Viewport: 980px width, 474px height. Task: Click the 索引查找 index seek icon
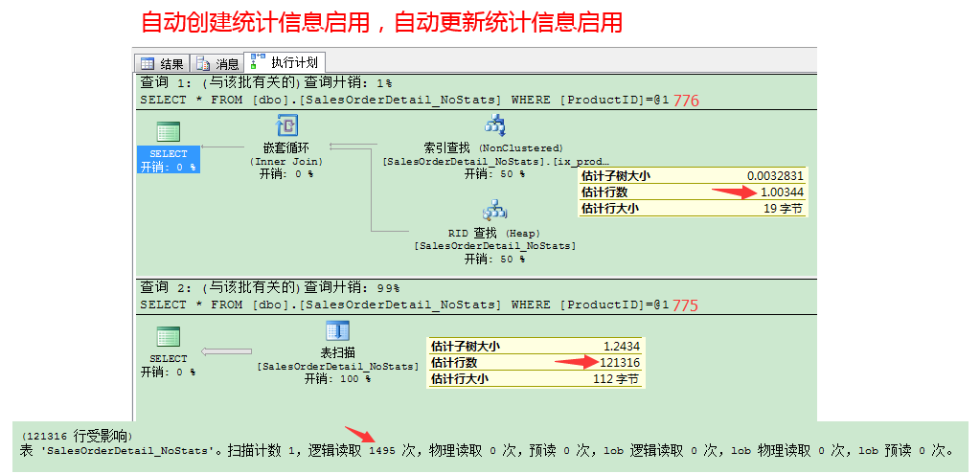(x=495, y=125)
